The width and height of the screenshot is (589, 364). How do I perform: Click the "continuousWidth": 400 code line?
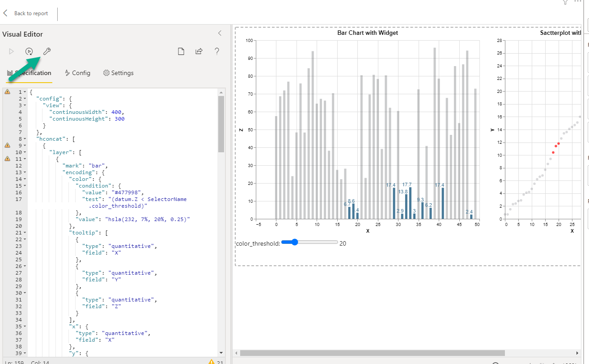[87, 112]
